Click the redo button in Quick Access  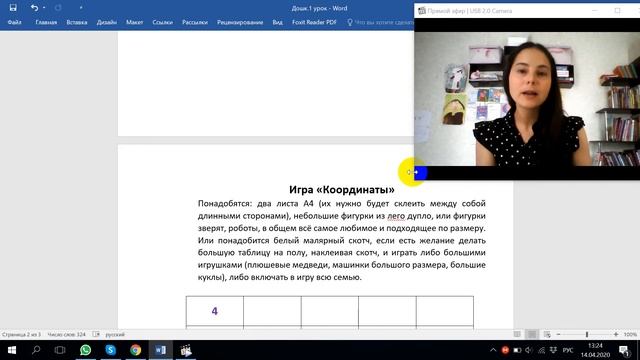tap(58, 8)
